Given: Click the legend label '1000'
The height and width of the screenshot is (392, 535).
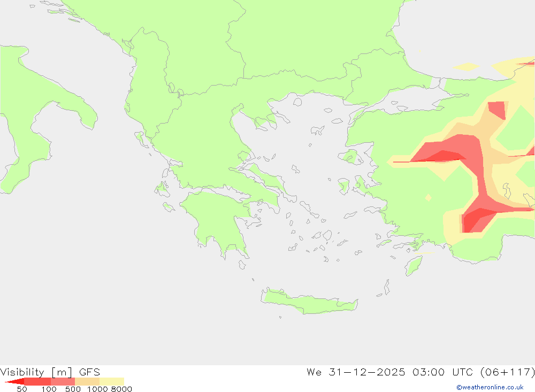Looking at the screenshot, I should pyautogui.click(x=97, y=389).
